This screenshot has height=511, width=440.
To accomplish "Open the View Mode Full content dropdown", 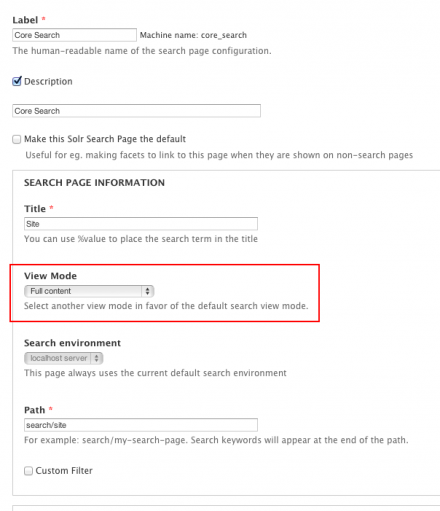I will tap(89, 291).
